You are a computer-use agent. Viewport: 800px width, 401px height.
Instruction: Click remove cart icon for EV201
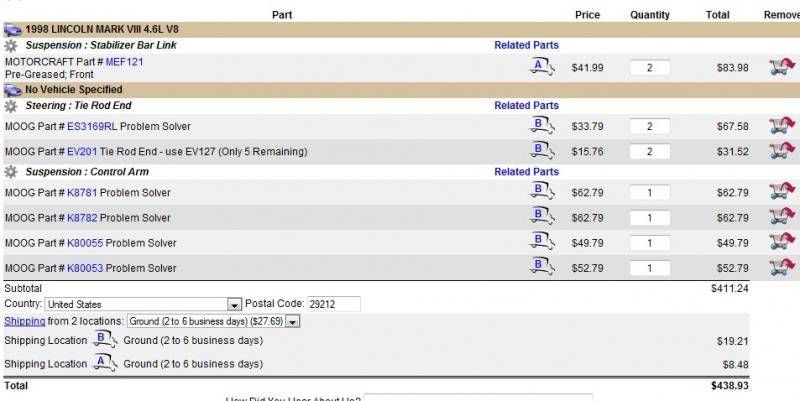[x=781, y=151]
